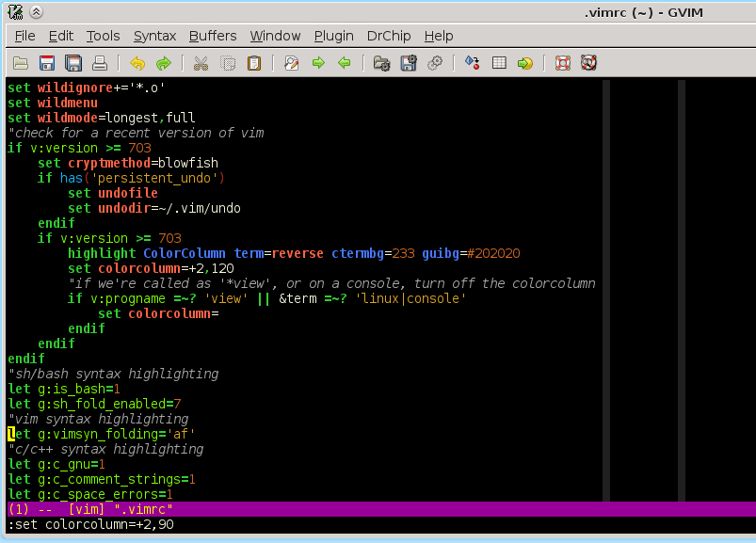This screenshot has height=543, width=756.
Task: Load a session with the session-open icon
Action: click(381, 63)
